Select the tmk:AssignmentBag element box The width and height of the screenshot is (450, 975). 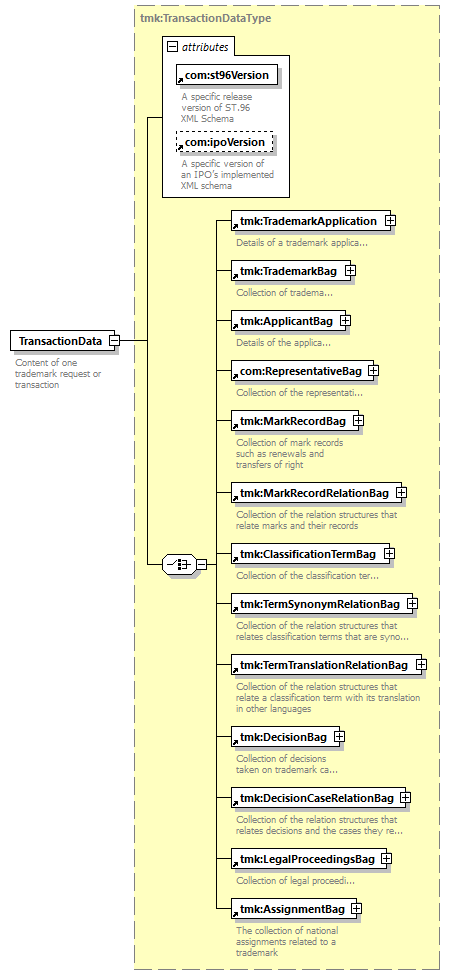291,909
